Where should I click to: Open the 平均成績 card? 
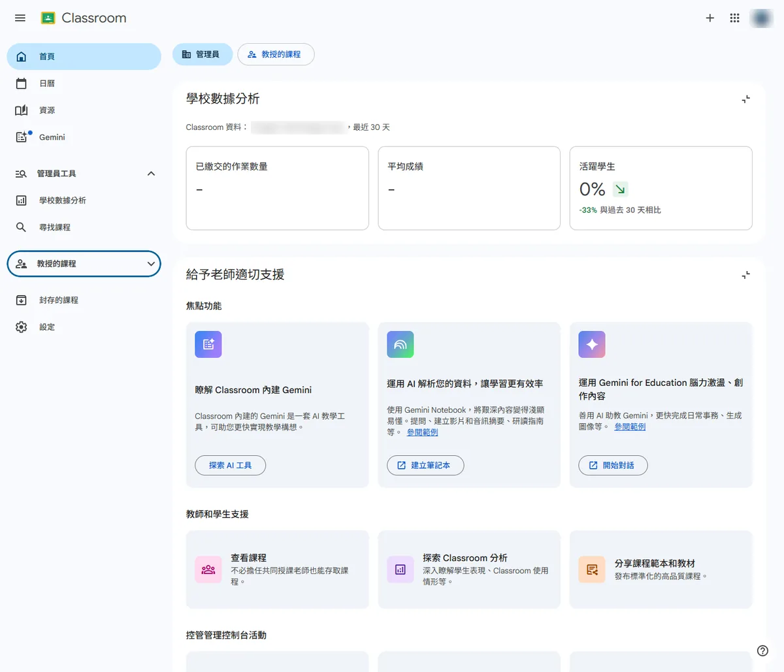click(x=469, y=188)
